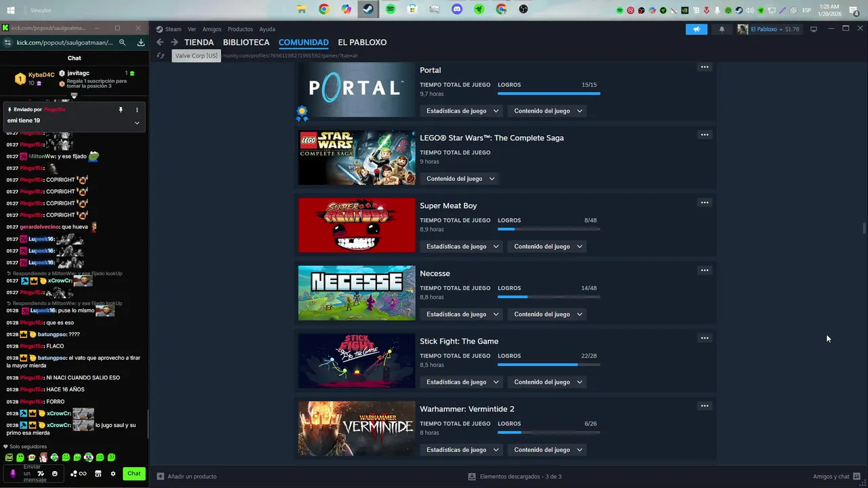Screen dimensions: 868x488
Task: Open the Stick Fight: The Game title link
Action: tap(459, 341)
